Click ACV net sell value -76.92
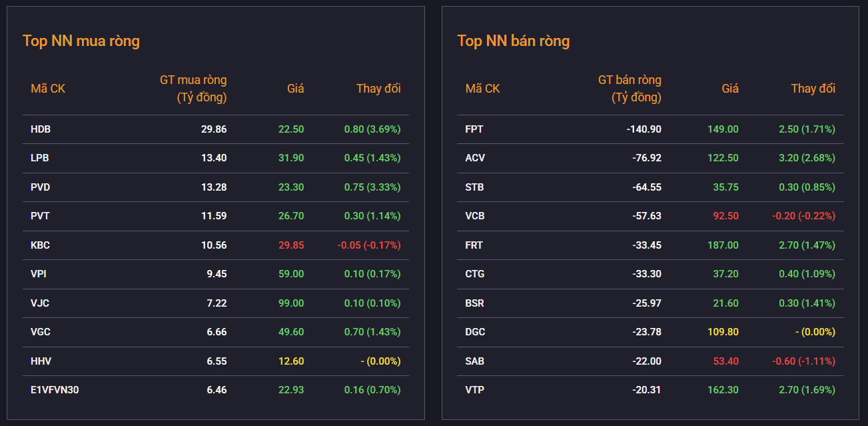The image size is (868, 426). coord(647,158)
